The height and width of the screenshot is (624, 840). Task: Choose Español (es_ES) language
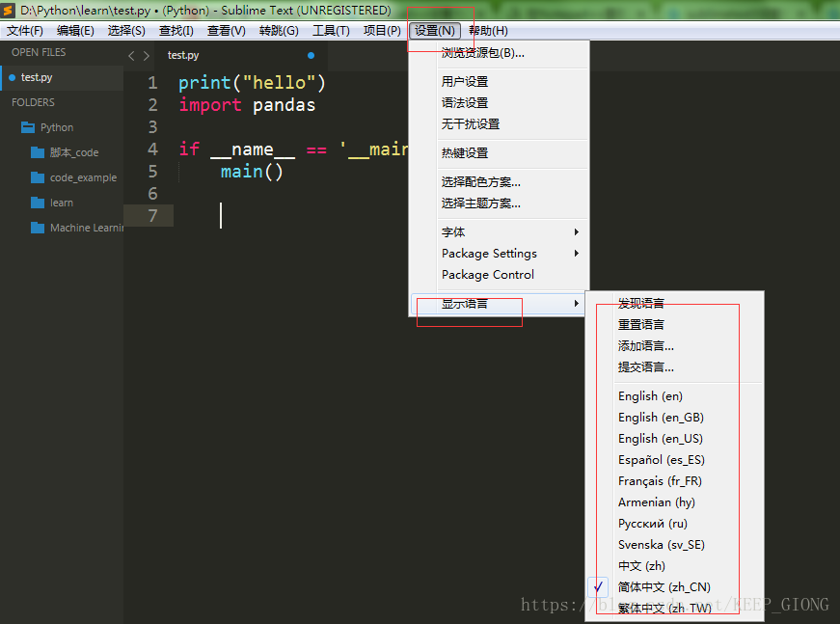click(674, 460)
